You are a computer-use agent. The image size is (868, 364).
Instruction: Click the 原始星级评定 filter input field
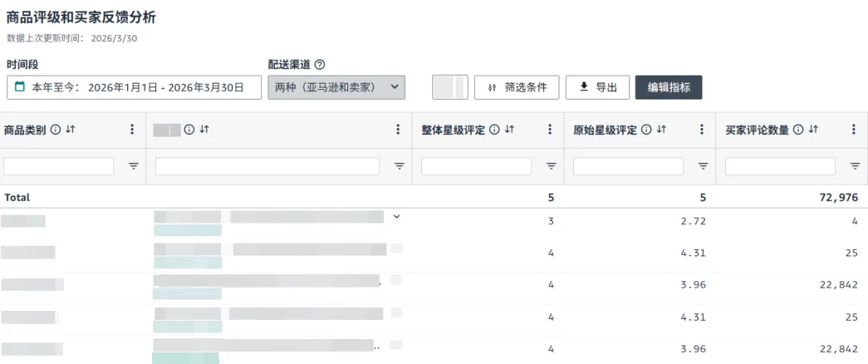tap(628, 166)
